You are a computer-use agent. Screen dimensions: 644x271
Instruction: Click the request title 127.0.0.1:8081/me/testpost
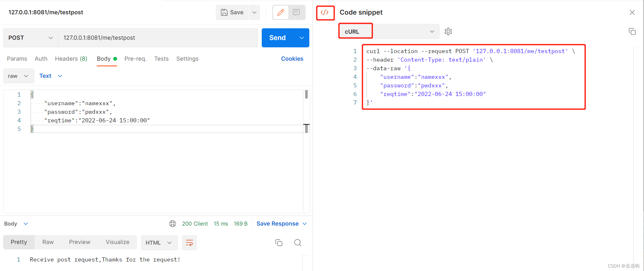pos(46,12)
